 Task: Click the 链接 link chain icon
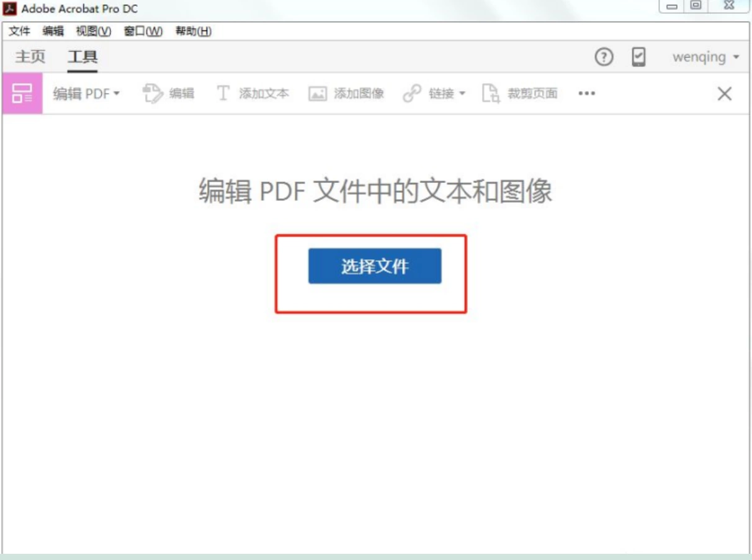[412, 94]
